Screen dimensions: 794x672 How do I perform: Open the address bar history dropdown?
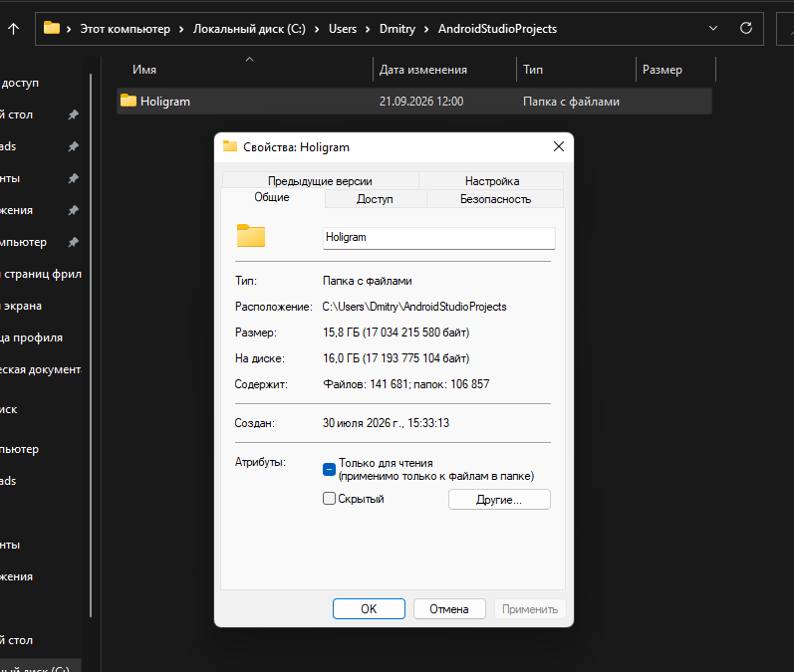coord(713,28)
